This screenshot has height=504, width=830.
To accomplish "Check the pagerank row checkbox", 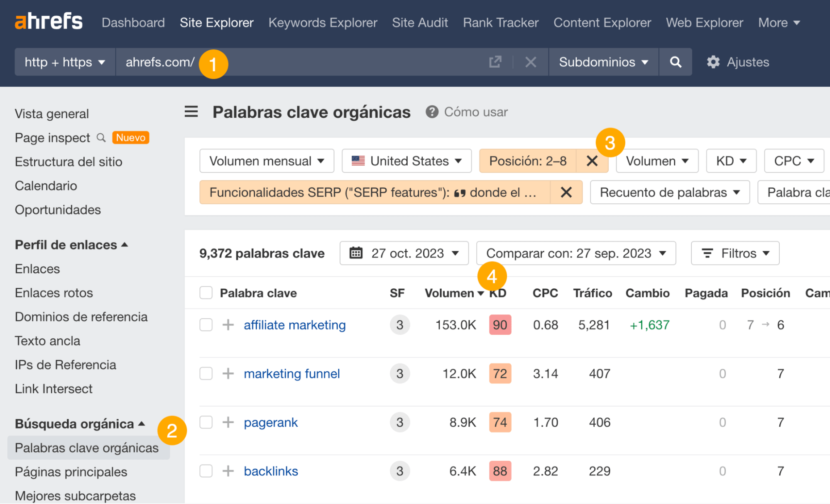I will pos(206,422).
